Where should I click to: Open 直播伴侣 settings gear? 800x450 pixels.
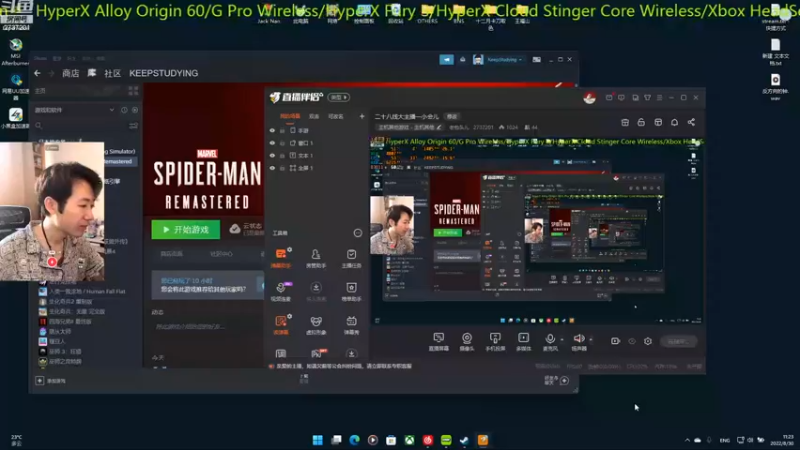(x=648, y=341)
